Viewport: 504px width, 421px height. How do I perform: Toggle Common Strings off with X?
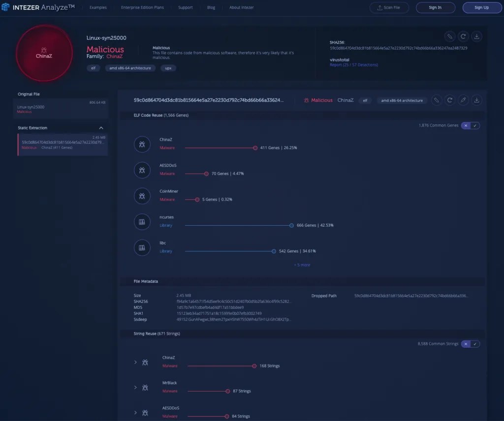466,344
